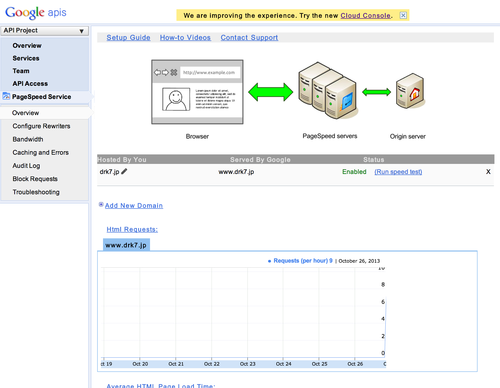500x388 pixels.
Task: Click Oct 20 on the chart axis
Action: tap(140, 364)
